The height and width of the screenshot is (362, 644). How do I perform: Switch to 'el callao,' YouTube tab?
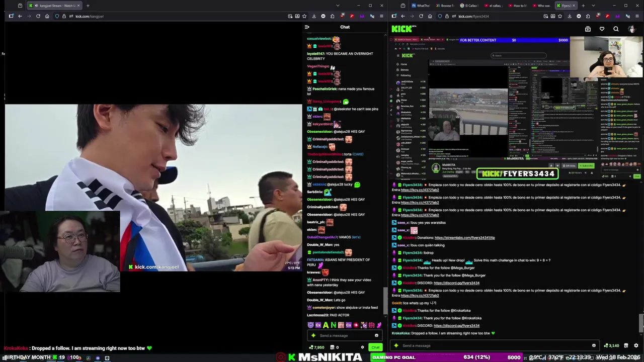pos(494,6)
